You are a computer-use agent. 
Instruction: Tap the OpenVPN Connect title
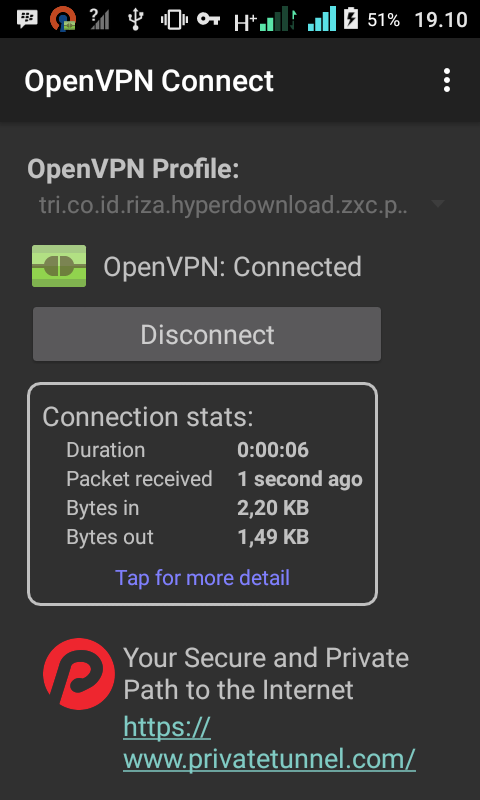[149, 81]
